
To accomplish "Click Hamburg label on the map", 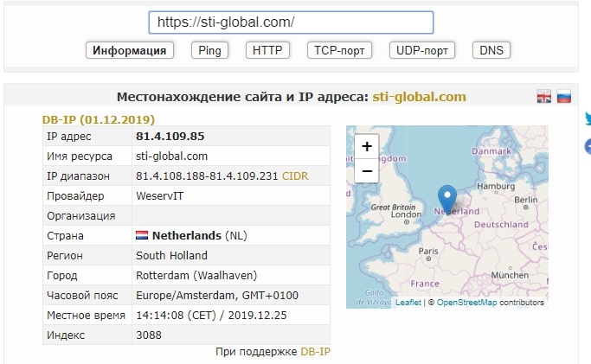I will click(496, 187).
